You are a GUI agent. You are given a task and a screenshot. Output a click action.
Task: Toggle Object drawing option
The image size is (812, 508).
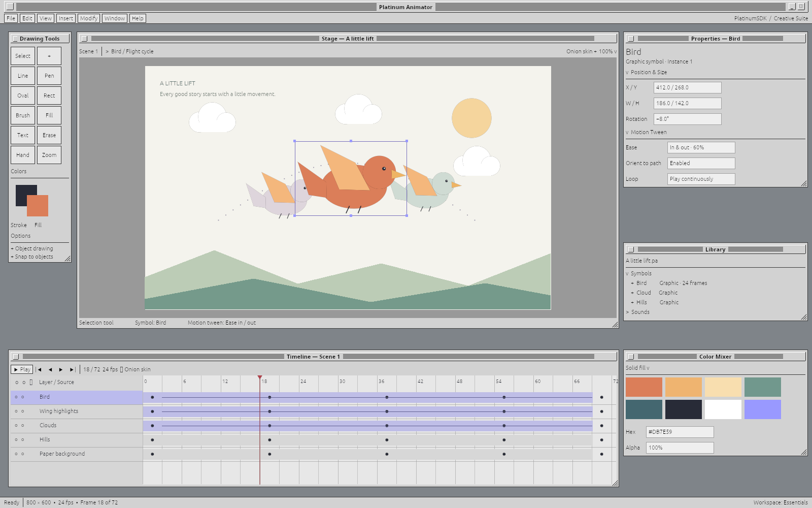32,248
